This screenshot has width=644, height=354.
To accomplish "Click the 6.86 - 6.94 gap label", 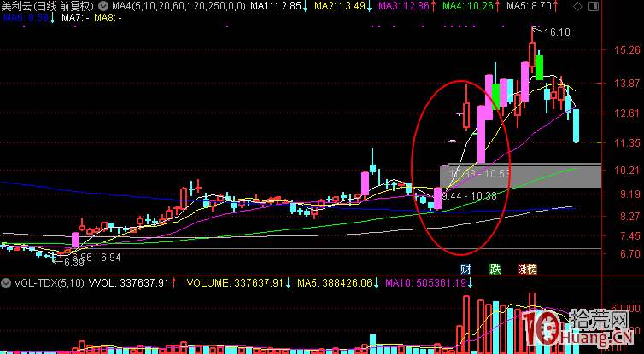I will click(x=97, y=258).
